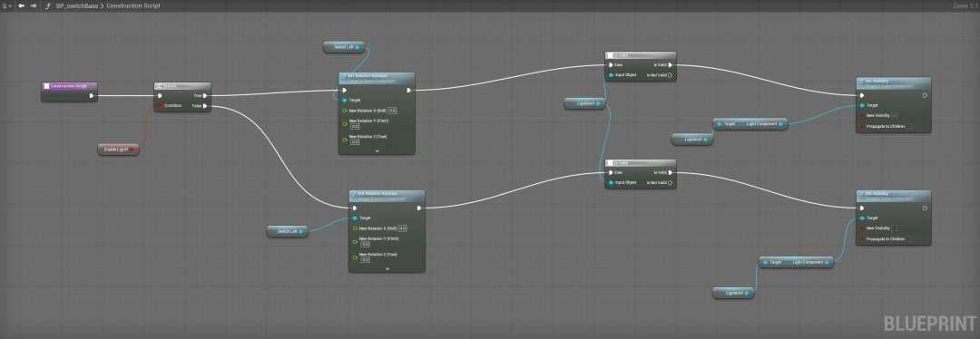This screenshot has width=980, height=339.
Task: Edit Roll field showing 0.0 in bottom rotation node
Action: 403,228
